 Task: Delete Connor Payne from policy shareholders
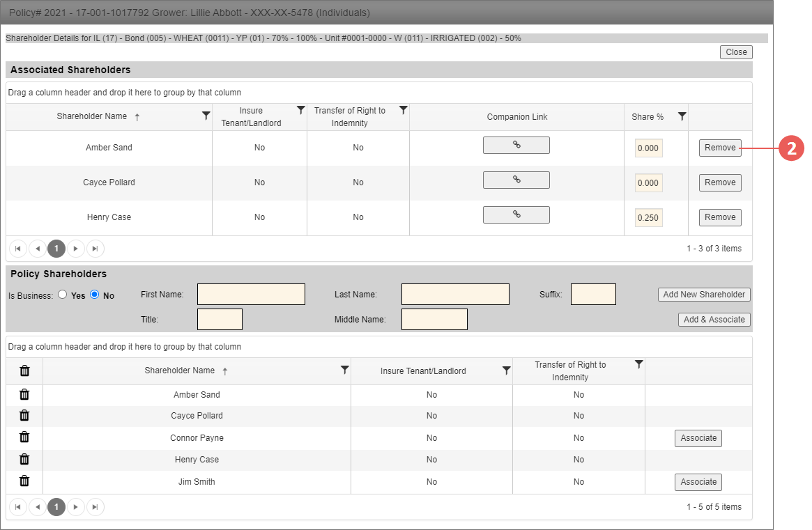point(24,437)
